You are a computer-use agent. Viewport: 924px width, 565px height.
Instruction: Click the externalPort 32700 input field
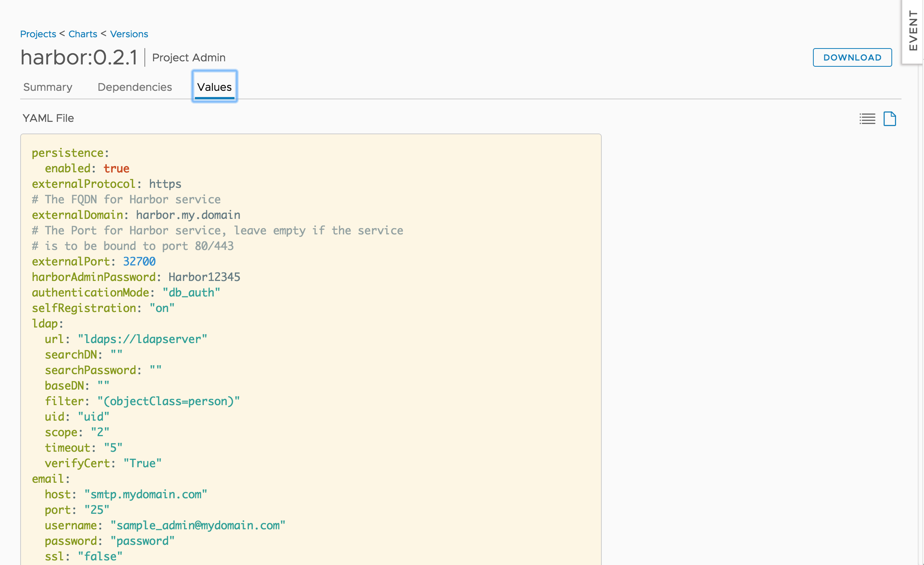(139, 262)
